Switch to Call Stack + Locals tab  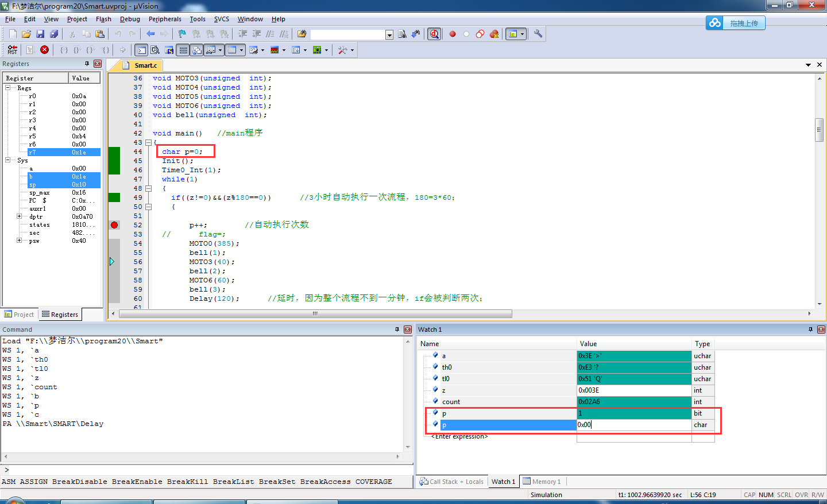point(451,482)
